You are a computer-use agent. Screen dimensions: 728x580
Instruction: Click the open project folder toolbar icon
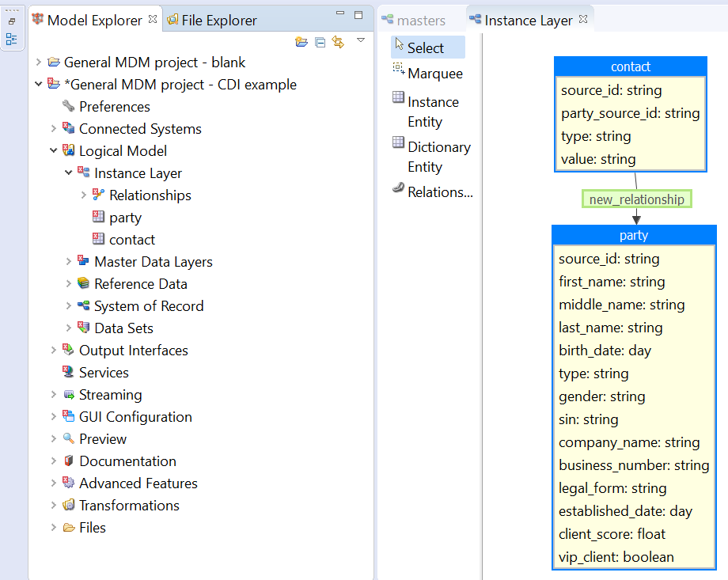pos(301,42)
